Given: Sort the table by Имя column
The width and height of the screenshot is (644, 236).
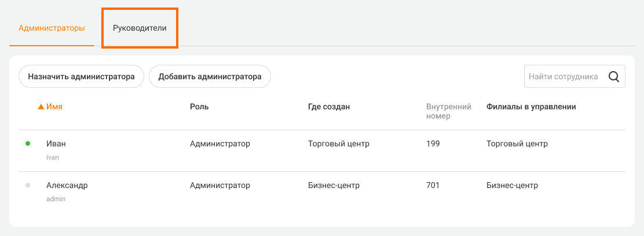Looking at the screenshot, I should (x=55, y=107).
